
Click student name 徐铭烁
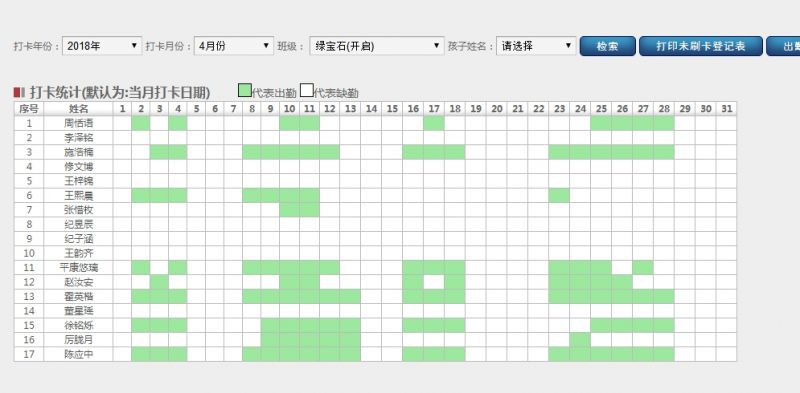pos(79,326)
